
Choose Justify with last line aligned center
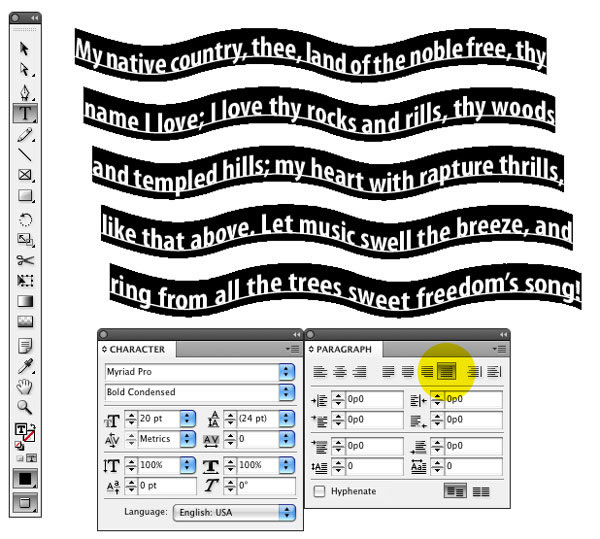pyautogui.click(x=408, y=371)
